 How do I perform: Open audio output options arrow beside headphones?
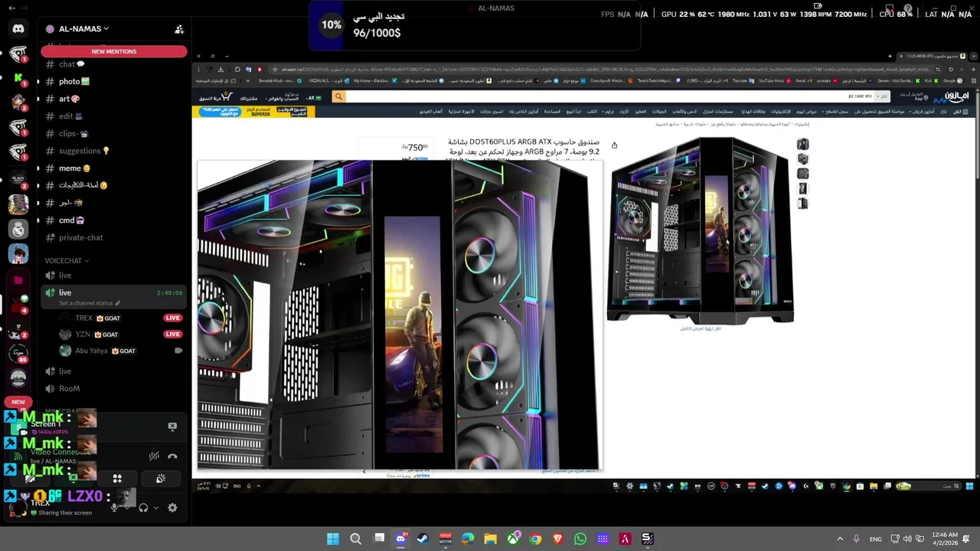tap(156, 507)
